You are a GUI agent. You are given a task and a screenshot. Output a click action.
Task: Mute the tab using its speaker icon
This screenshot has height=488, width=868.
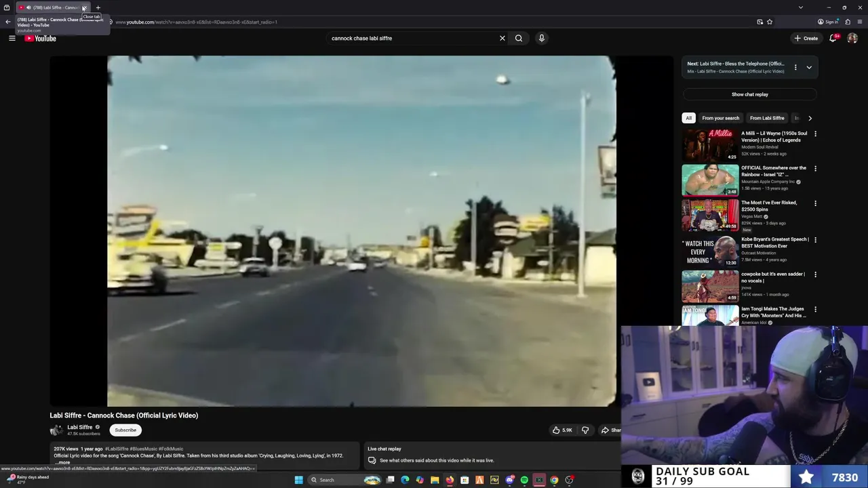28,7
